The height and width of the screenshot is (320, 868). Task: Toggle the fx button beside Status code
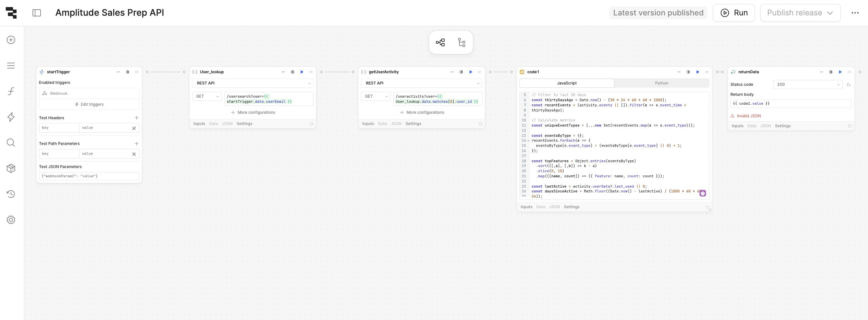point(848,85)
